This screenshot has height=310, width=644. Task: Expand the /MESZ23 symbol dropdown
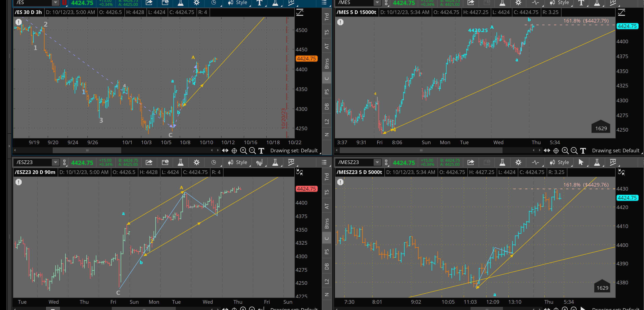377,162
